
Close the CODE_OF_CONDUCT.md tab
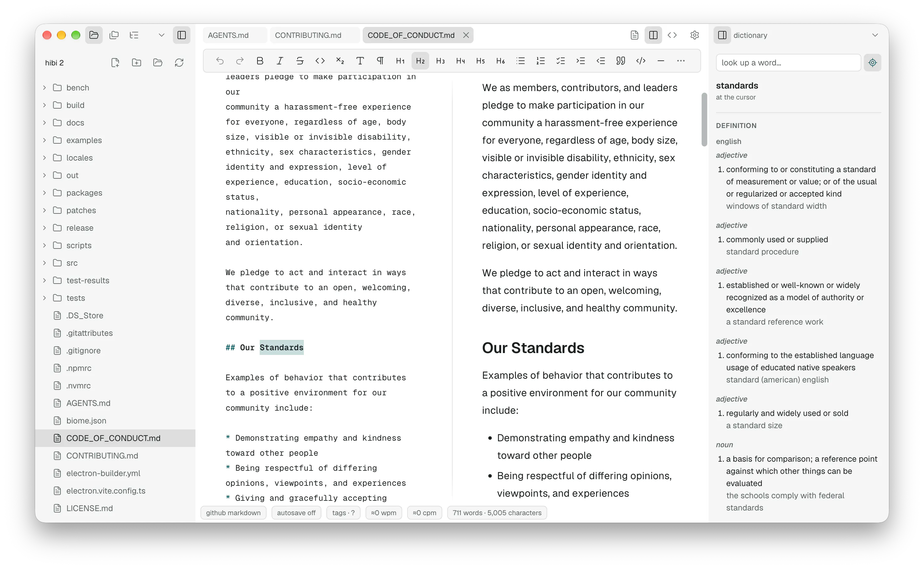[x=466, y=35]
